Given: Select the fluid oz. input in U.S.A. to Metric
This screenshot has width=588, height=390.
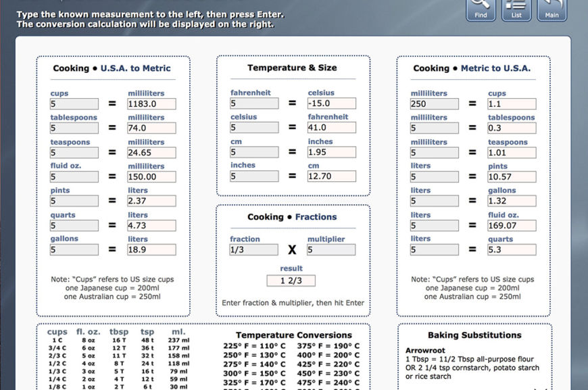Looking at the screenshot, I should (x=74, y=176).
